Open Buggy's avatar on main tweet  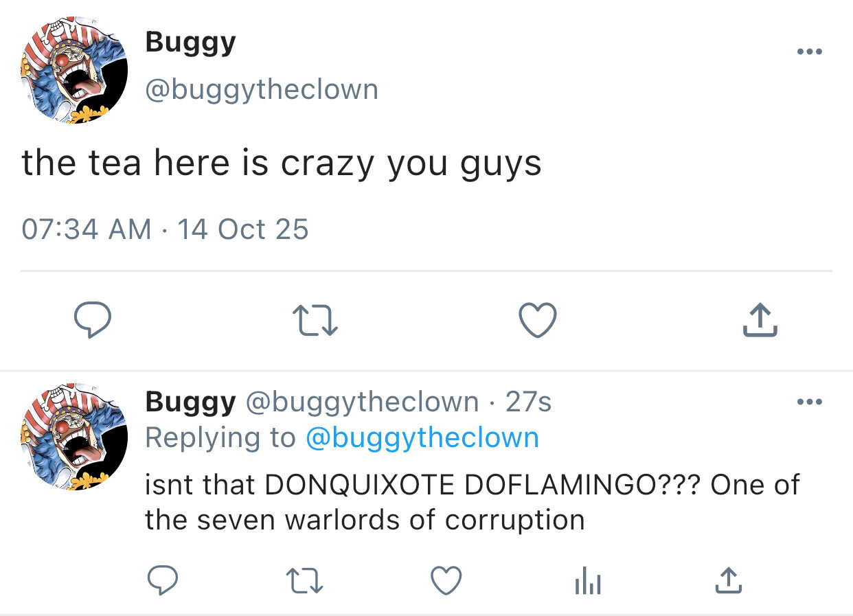75,71
